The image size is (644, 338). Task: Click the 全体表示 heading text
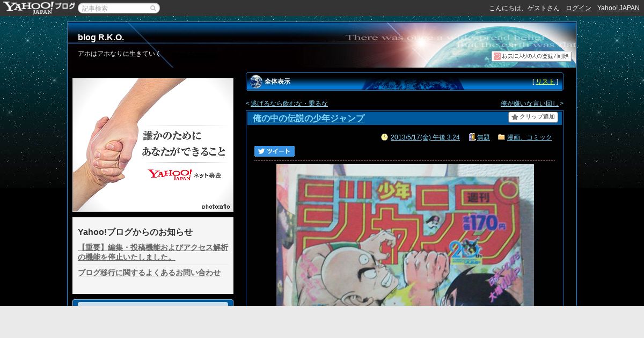pos(277,82)
